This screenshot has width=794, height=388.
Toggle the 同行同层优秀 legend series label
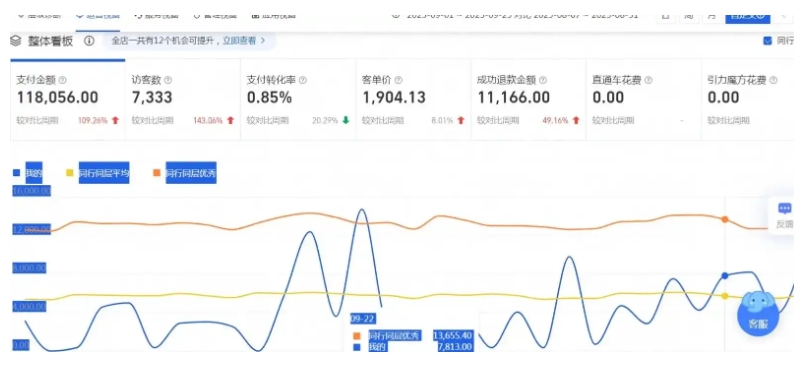pos(191,173)
